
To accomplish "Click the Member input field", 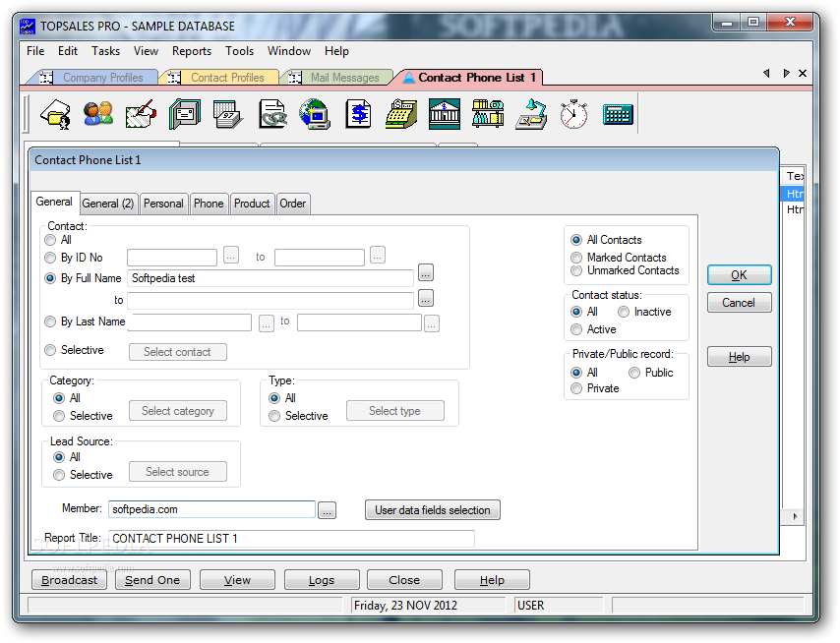I will click(212, 509).
